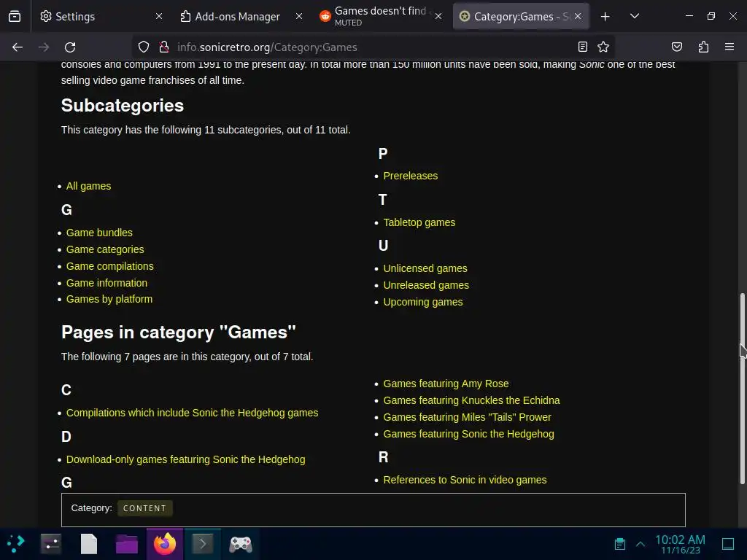Go forward to next page
Screen dimensions: 747x560
point(44,47)
